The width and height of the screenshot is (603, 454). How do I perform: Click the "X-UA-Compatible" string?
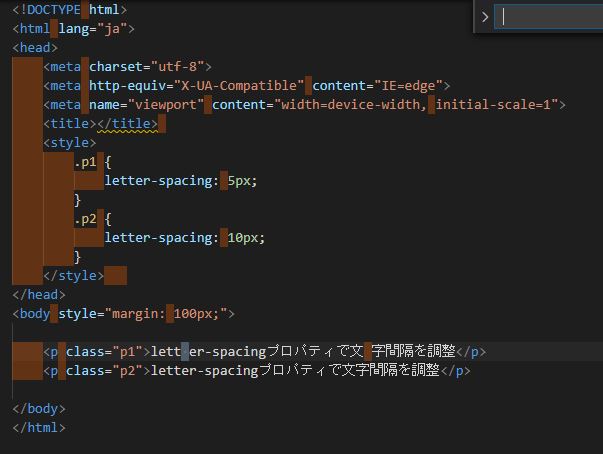tap(239, 86)
